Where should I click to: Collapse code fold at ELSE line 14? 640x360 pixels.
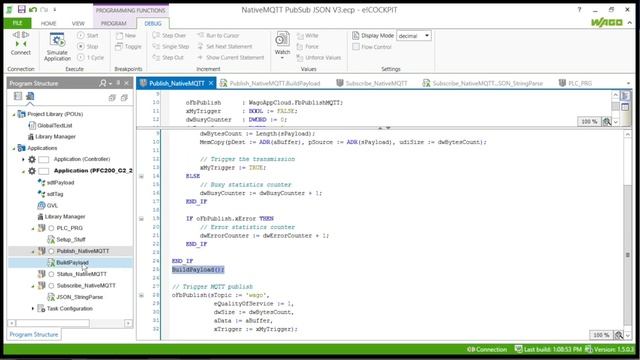click(x=141, y=176)
